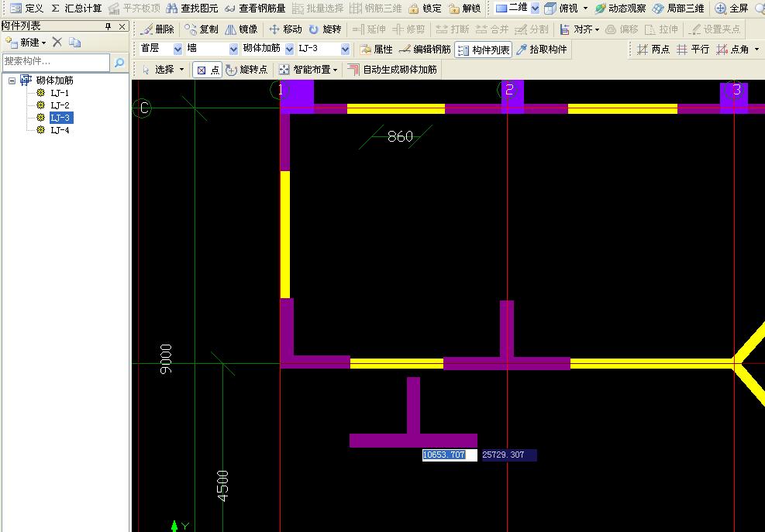
Task: Start 自动生成砌体加筋 auto generation
Action: (x=391, y=70)
